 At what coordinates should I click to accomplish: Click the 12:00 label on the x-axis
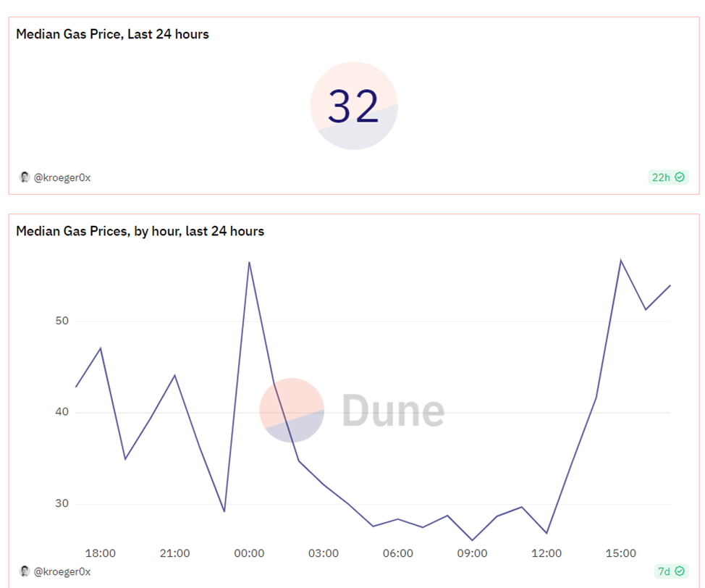click(546, 553)
